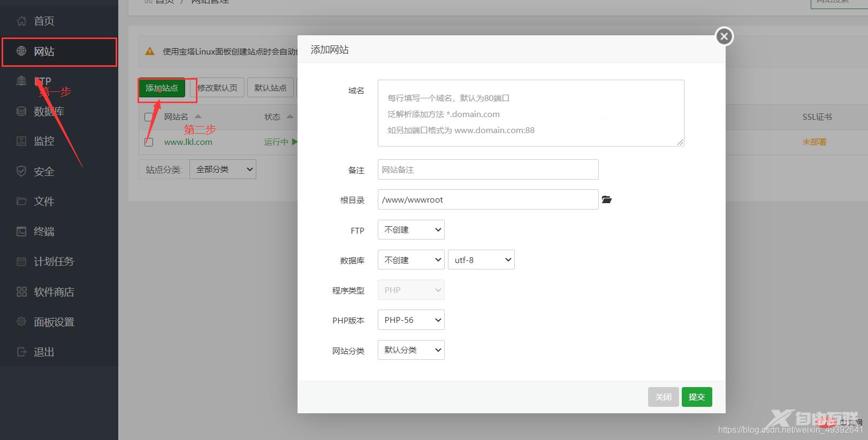Open the 程序类型 PHP dropdown
Image resolution: width=868 pixels, height=440 pixels.
pos(411,290)
